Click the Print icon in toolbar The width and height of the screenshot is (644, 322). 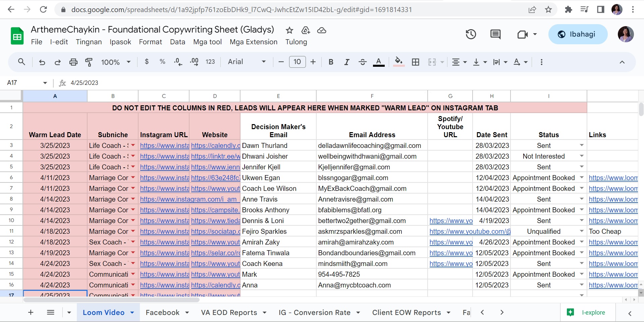tap(73, 62)
